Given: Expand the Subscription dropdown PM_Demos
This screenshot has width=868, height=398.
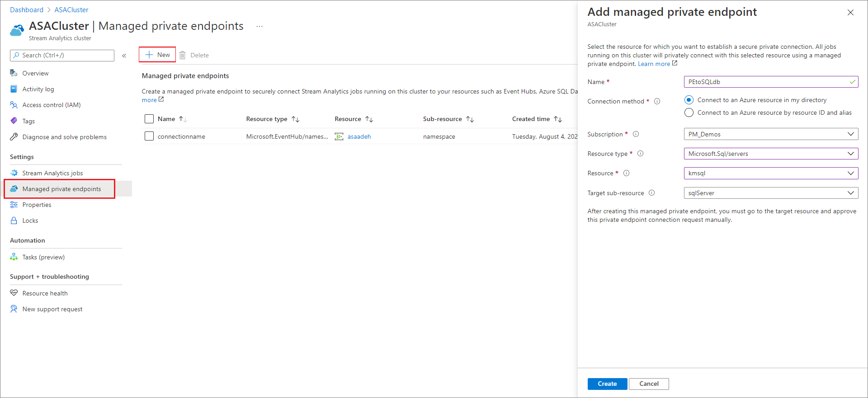Looking at the screenshot, I should (x=770, y=134).
